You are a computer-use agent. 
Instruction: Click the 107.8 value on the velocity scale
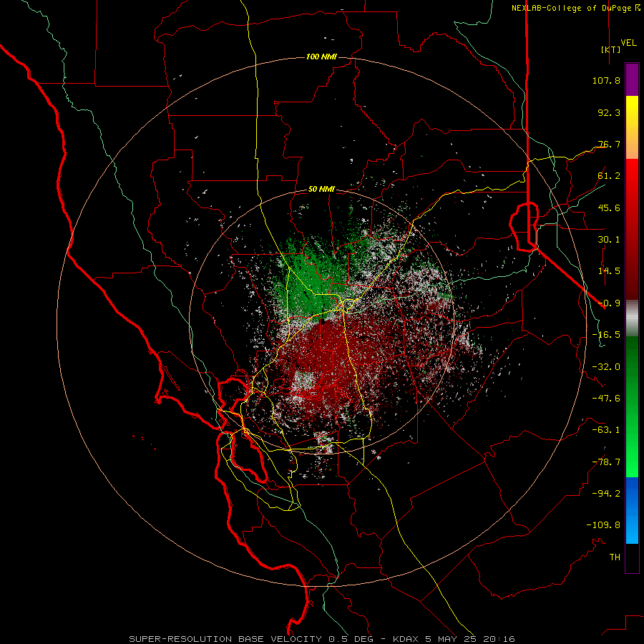click(x=606, y=80)
